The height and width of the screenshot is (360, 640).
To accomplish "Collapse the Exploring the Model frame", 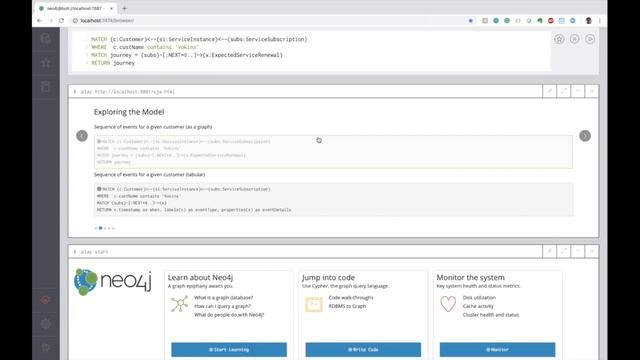I will click(578, 91).
